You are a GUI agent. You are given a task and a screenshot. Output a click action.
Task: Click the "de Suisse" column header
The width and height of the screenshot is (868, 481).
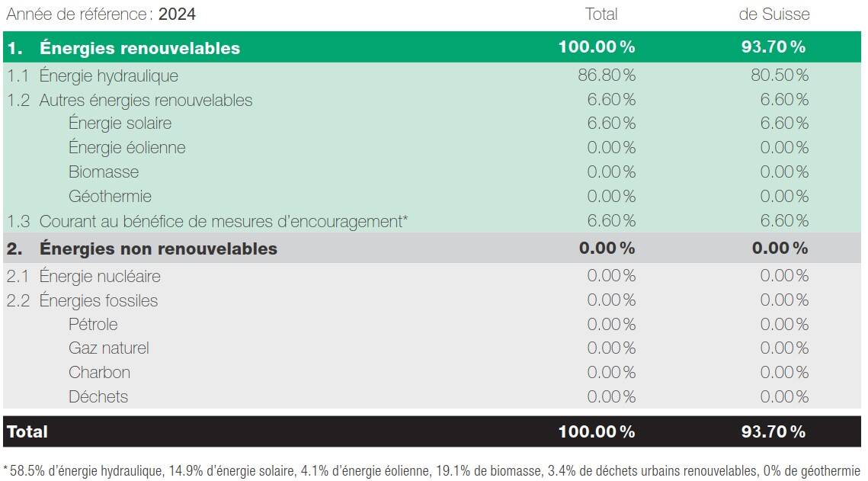click(x=774, y=14)
